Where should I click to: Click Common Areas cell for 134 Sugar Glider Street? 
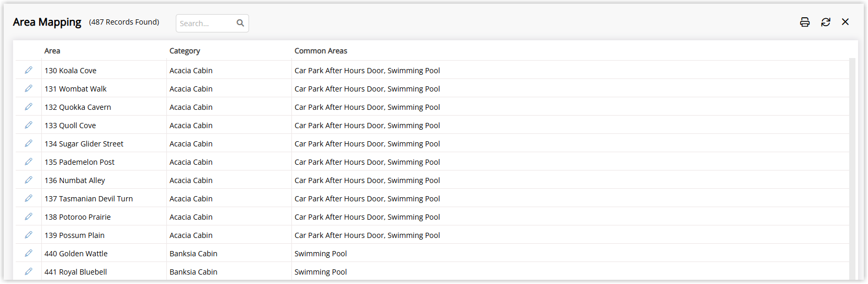570,143
